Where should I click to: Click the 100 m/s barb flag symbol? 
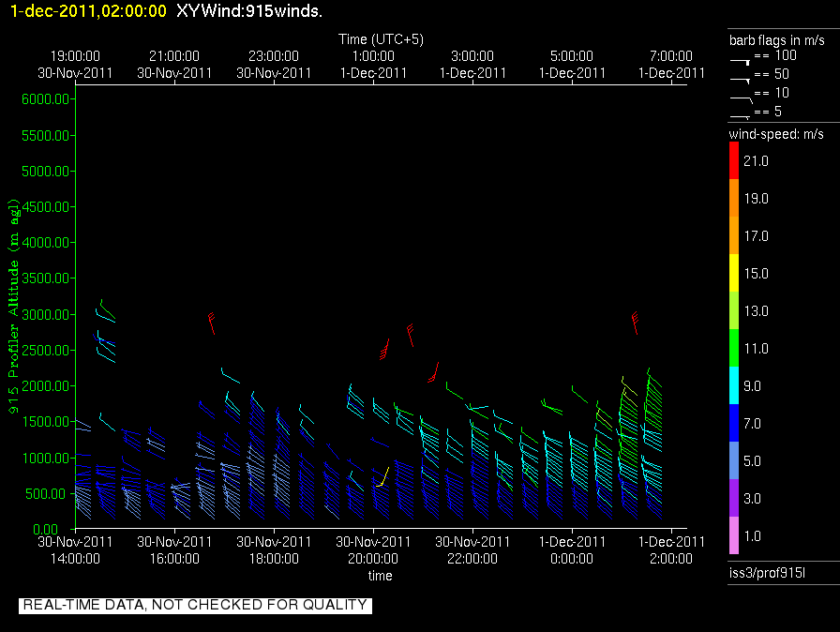(x=740, y=63)
